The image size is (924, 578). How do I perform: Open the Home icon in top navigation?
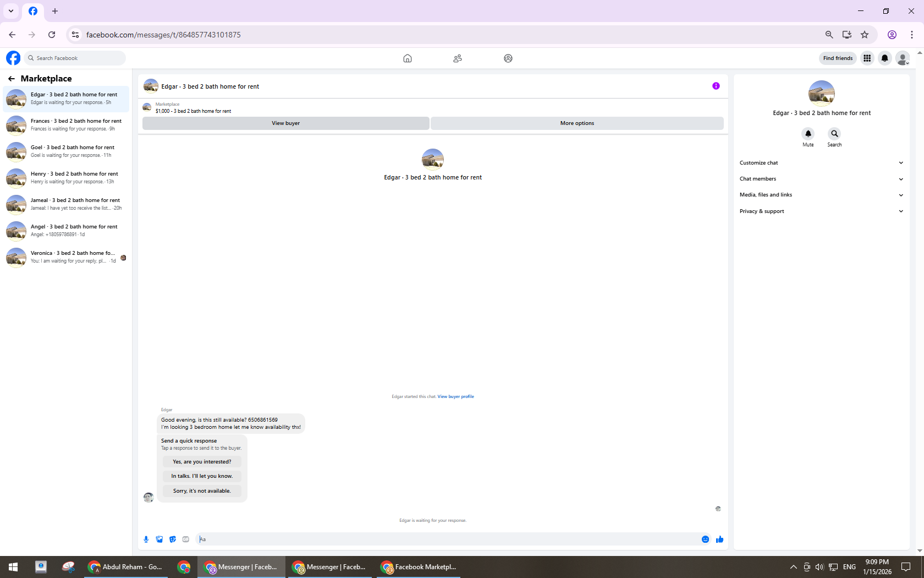point(408,58)
